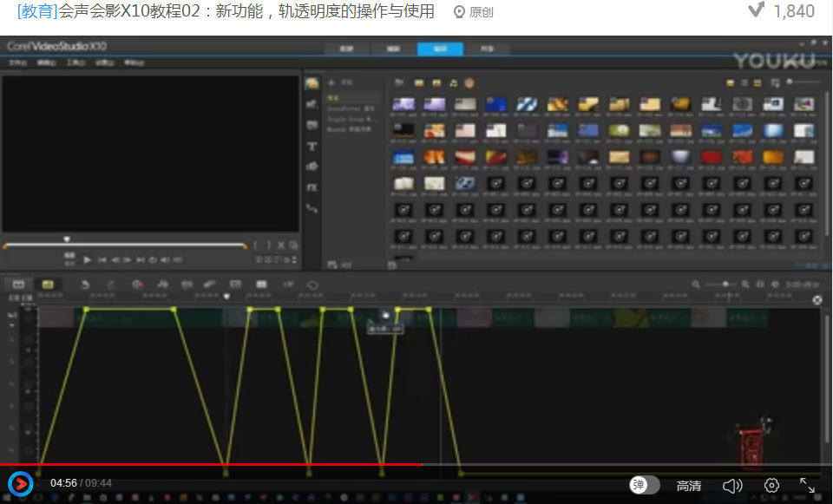The width and height of the screenshot is (833, 504).
Task: Open the FX filter library icon
Action: coord(312,187)
